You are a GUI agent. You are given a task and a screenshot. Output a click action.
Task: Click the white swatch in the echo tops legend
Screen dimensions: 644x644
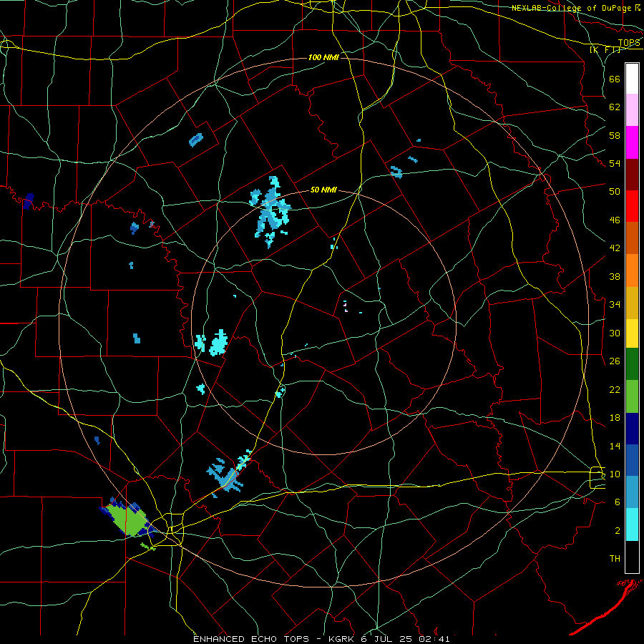(632, 79)
